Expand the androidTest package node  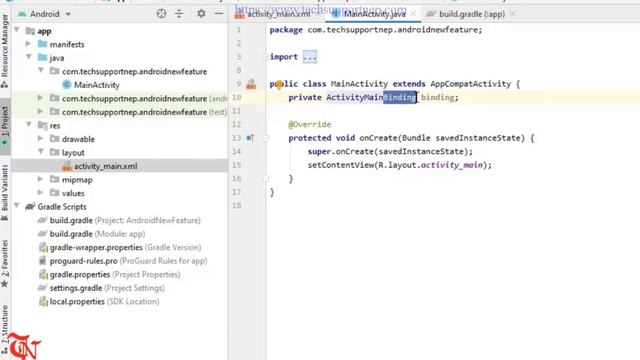(x=40, y=98)
